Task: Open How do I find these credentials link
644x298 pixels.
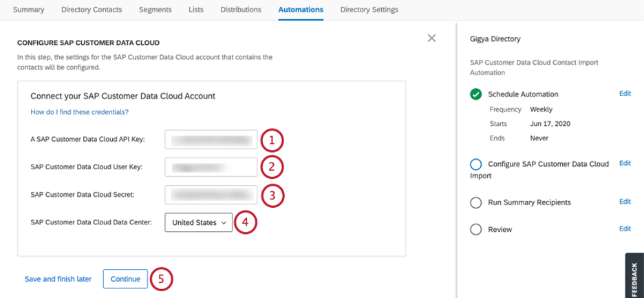Action: (x=80, y=111)
